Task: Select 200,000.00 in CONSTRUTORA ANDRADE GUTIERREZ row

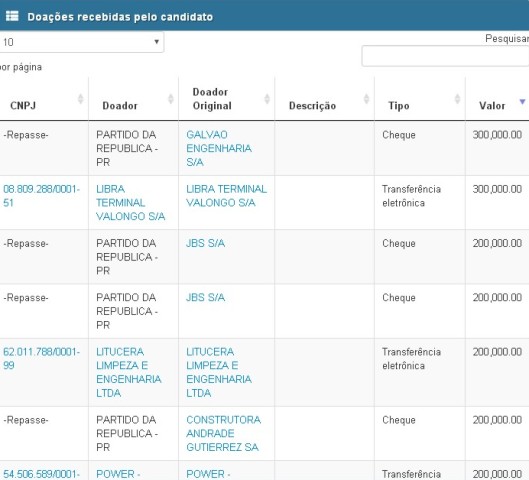Action: coord(497,420)
